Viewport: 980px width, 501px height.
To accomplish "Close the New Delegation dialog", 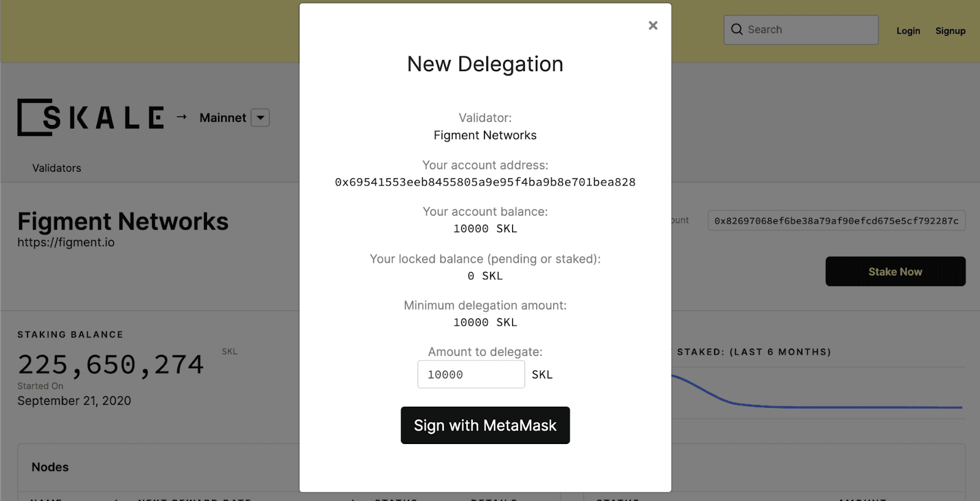I will [x=653, y=26].
